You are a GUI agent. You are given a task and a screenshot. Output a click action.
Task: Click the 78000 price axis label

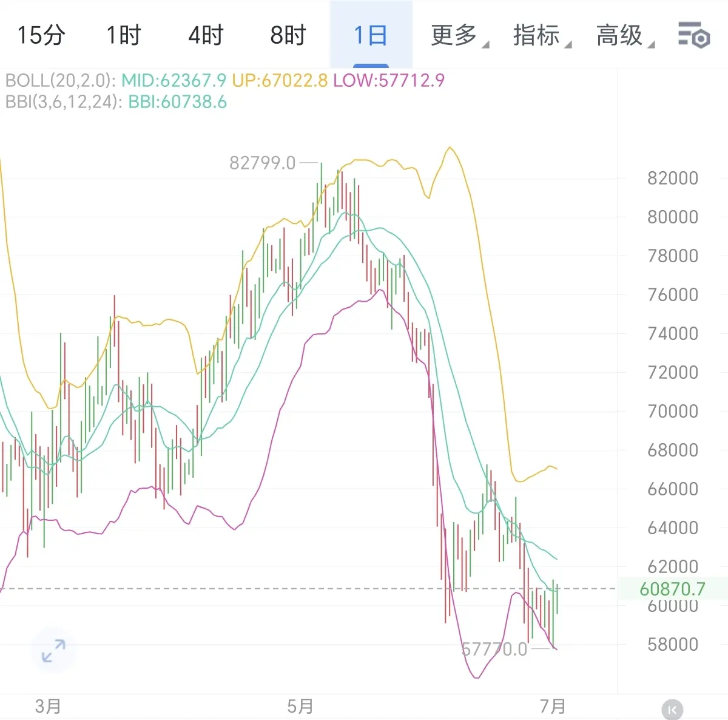pyautogui.click(x=672, y=256)
